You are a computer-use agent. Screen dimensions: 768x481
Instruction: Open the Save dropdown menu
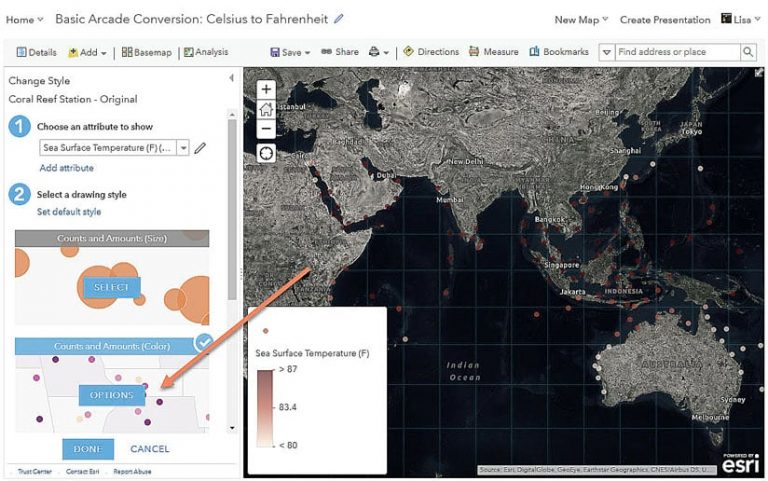tap(290, 52)
